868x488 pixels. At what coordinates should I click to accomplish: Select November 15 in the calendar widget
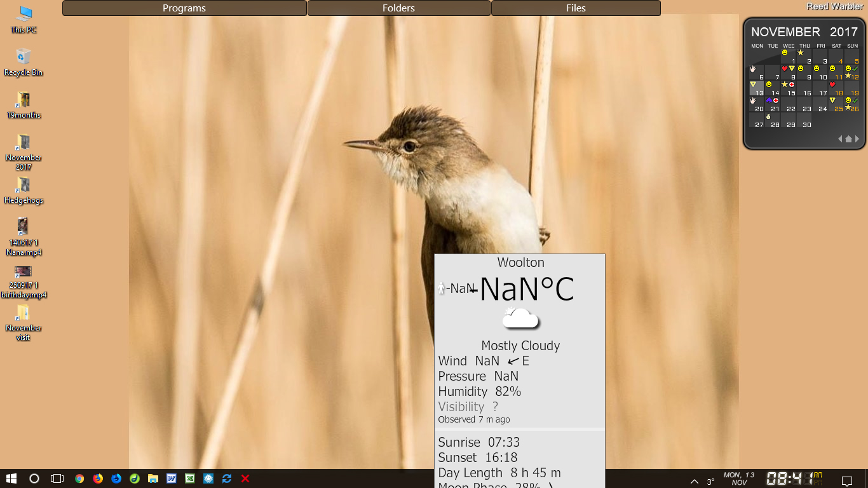[789, 88]
